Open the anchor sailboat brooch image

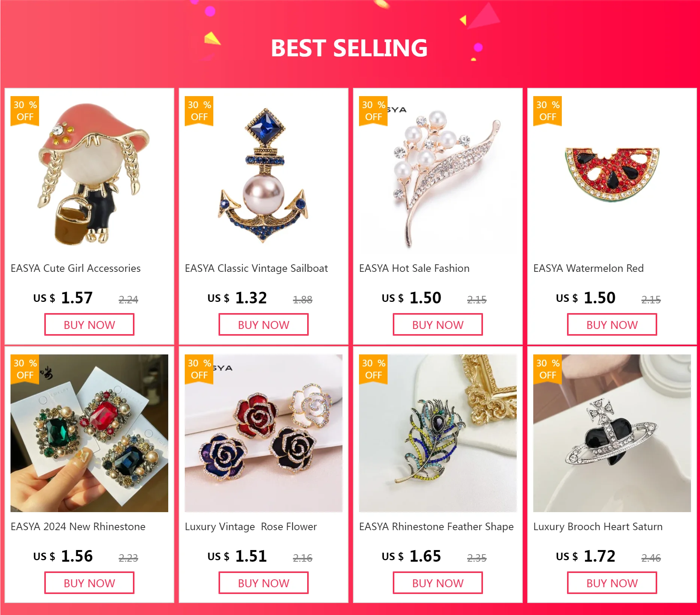(x=264, y=175)
